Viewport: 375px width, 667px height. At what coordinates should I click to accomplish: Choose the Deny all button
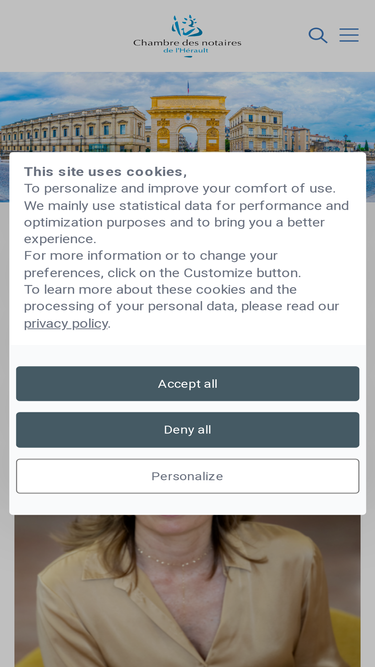coord(188,430)
